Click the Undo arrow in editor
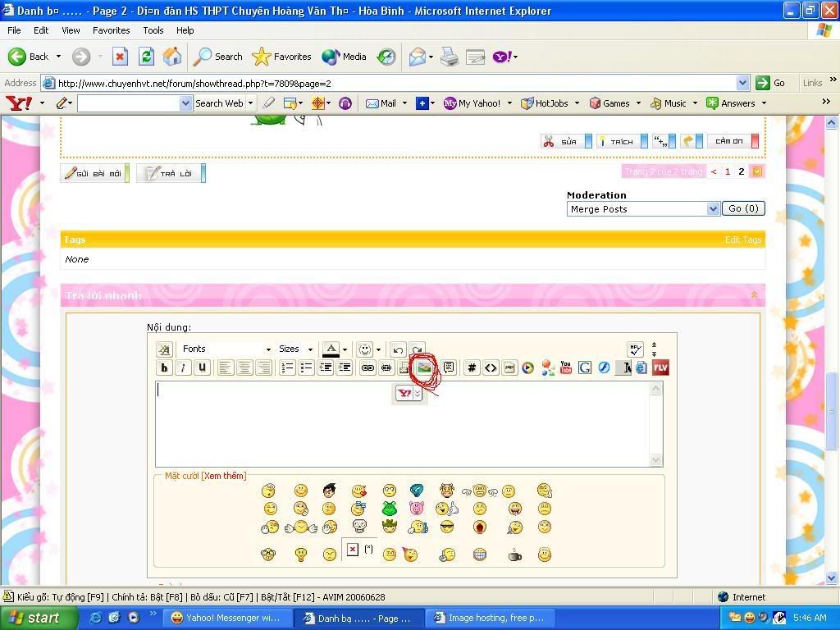The image size is (840, 630). (x=398, y=349)
